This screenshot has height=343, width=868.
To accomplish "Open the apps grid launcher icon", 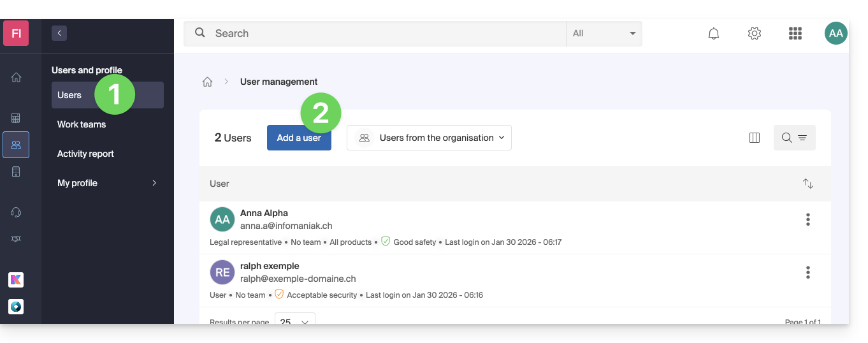I will point(795,33).
